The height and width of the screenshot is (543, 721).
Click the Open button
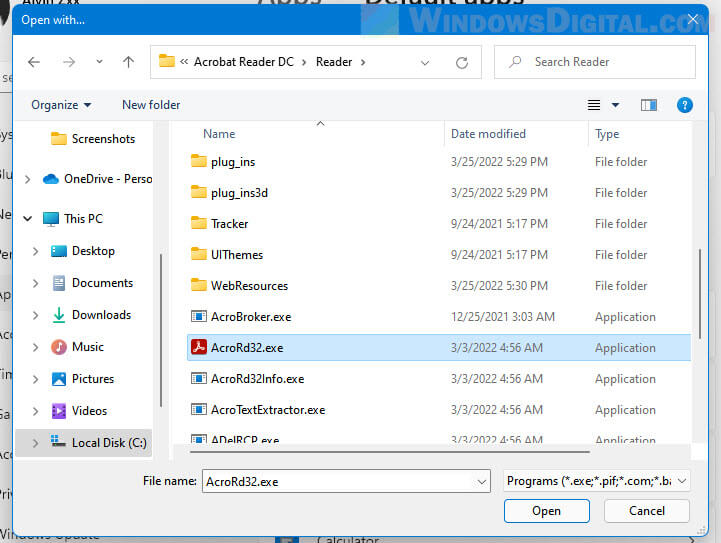(546, 511)
